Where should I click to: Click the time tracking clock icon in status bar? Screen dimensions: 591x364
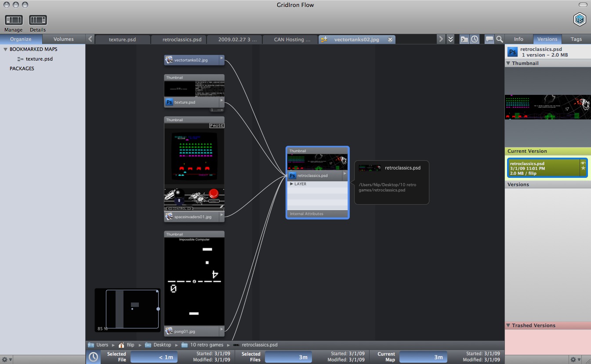click(93, 357)
